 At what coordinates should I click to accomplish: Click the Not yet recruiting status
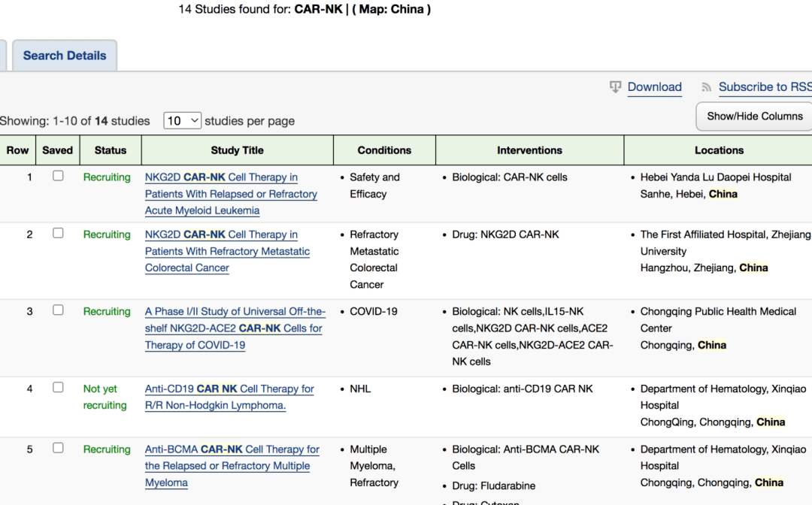[x=105, y=397]
